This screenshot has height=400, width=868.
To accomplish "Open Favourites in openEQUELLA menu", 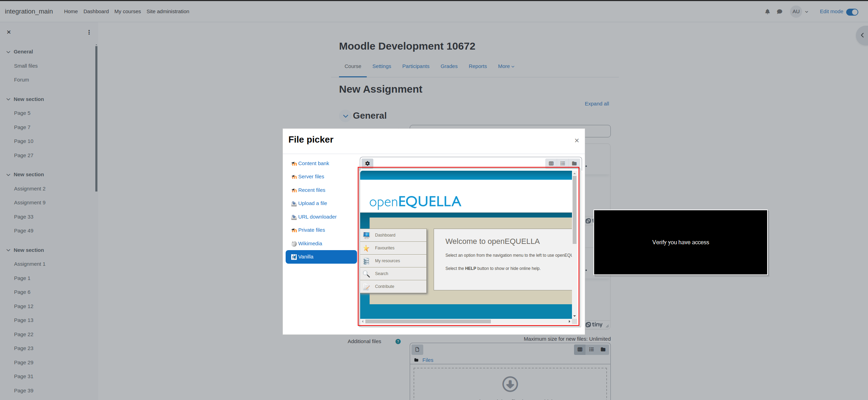I will [x=393, y=248].
